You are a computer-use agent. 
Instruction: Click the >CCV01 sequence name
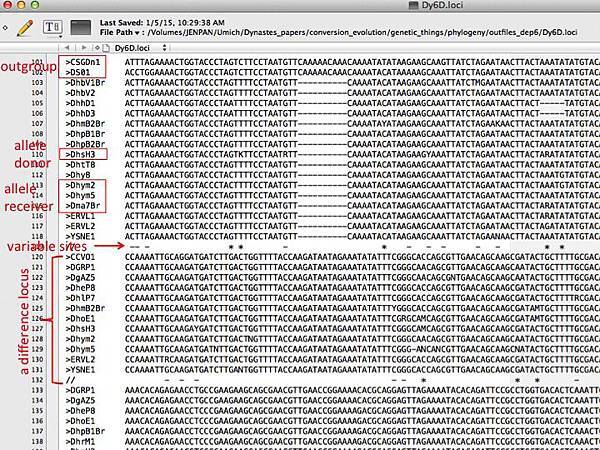pos(80,257)
